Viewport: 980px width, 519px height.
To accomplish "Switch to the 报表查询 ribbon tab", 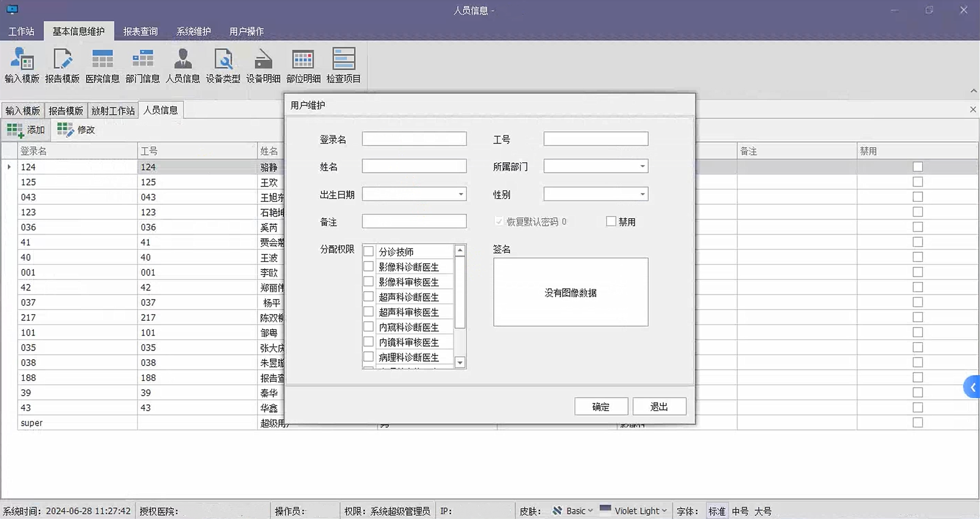I will pos(140,31).
